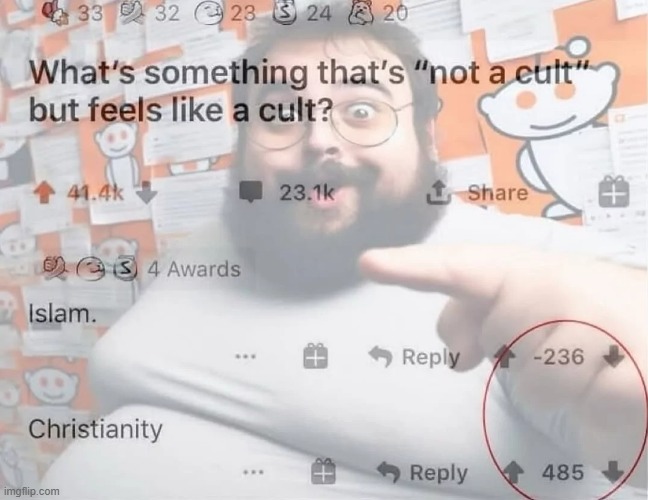This screenshot has width=648, height=500.
Task: Click the award badge showing 24
Action: tap(303, 14)
